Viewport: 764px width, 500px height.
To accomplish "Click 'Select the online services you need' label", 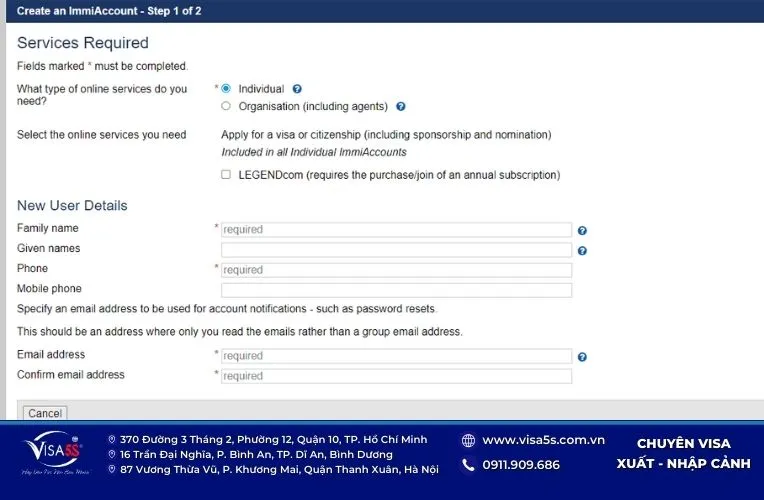I will pyautogui.click(x=101, y=135).
